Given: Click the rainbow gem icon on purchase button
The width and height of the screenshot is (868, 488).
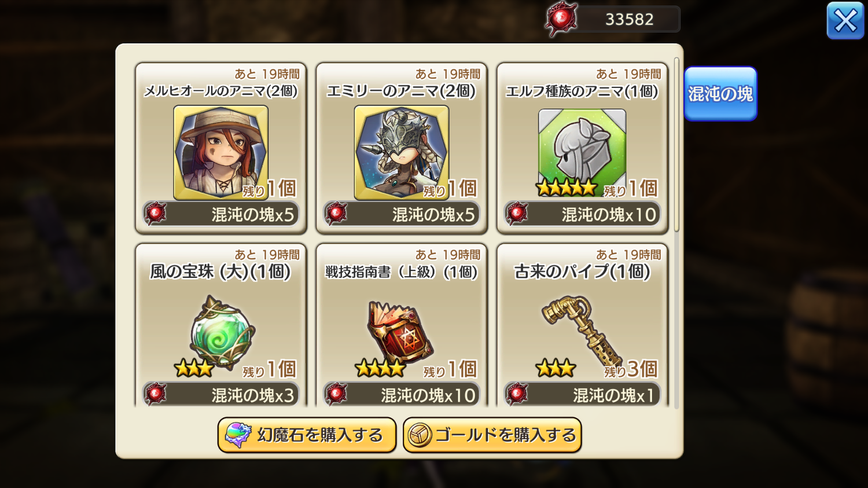Looking at the screenshot, I should point(238,435).
